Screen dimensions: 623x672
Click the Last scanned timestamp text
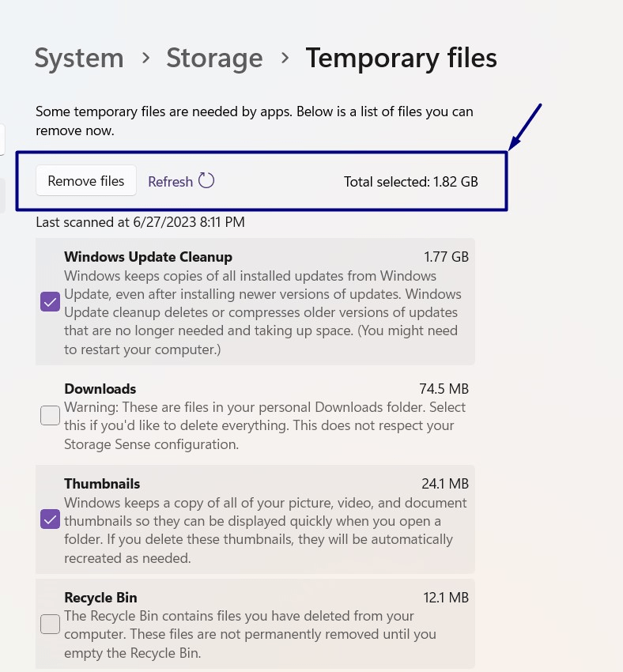pos(140,222)
